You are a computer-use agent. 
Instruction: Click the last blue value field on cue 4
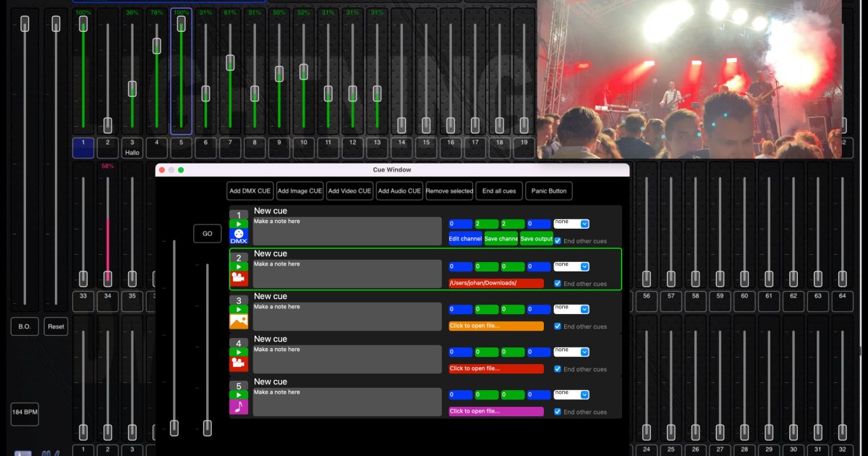click(x=539, y=352)
